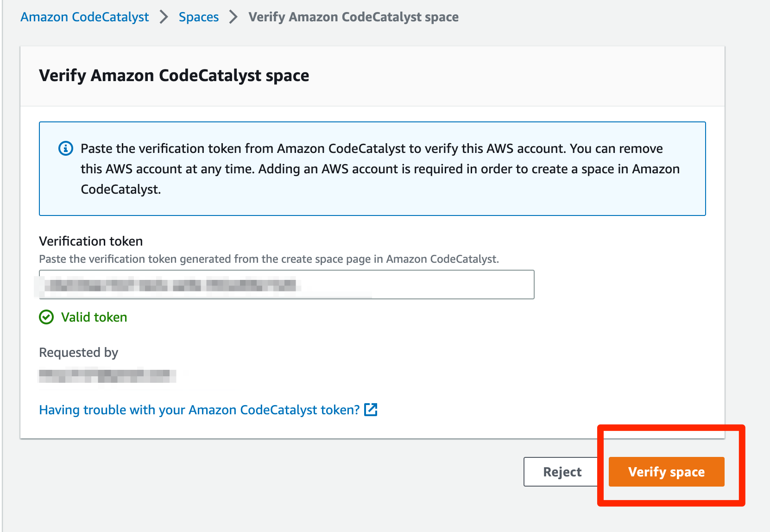Screen dimensions: 770x532
Task: Open 'Having trouble with your Amazon CodeCatalyst token?' link
Action: 198,410
